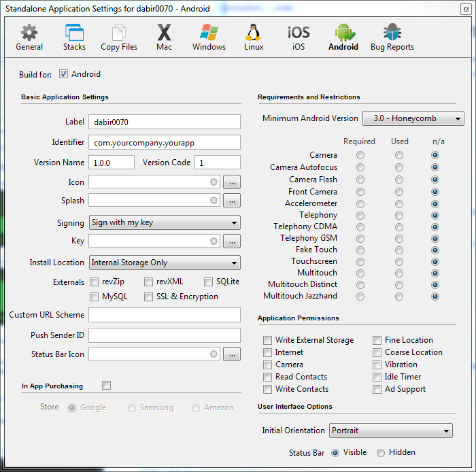Expand the Initial Orientation dropdown
The width and height of the screenshot is (476, 472).
tap(391, 431)
